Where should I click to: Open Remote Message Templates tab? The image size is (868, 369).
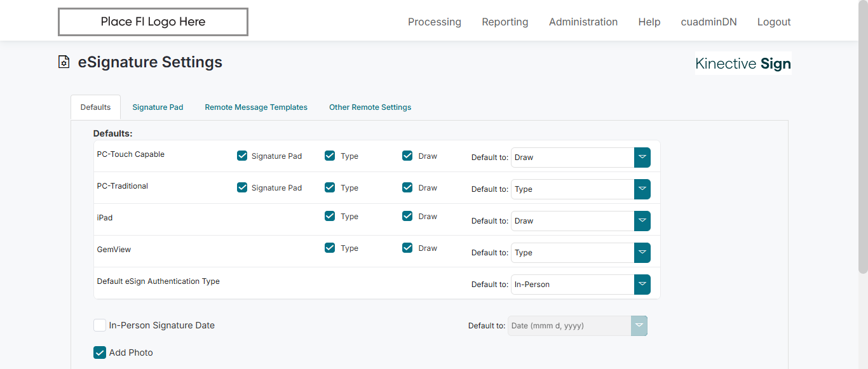[x=256, y=107]
